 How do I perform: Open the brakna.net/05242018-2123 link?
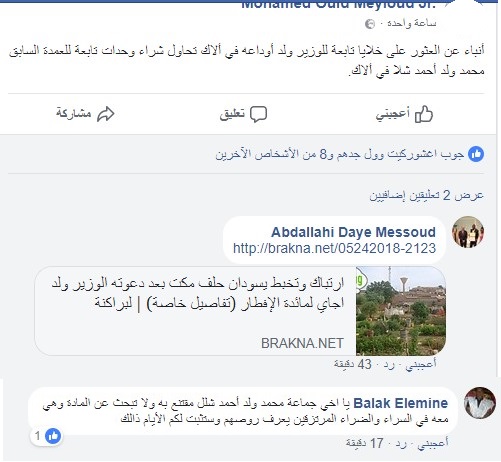(x=334, y=248)
